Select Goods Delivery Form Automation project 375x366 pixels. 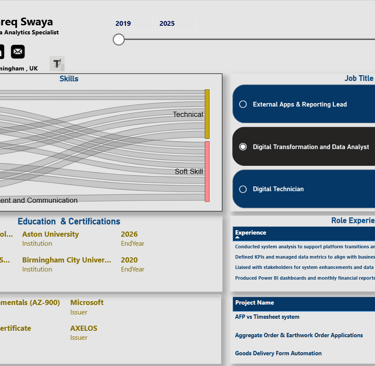(278, 353)
